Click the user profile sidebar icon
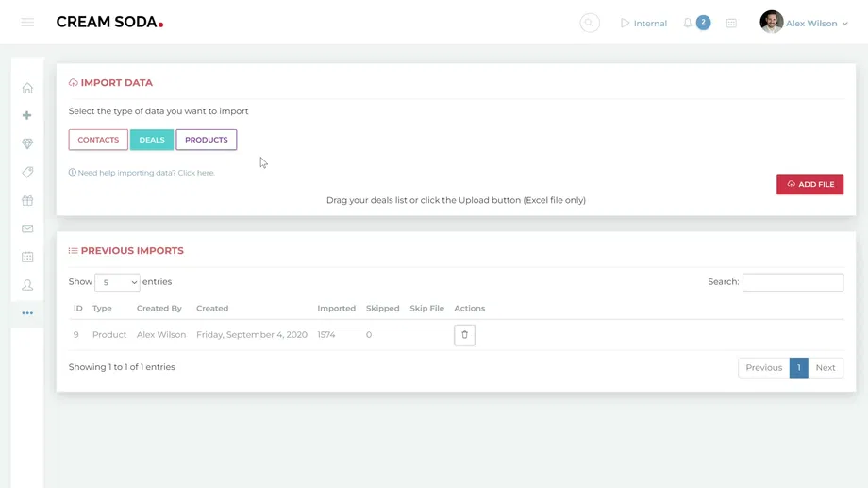This screenshot has width=868, height=488. pos(27,285)
